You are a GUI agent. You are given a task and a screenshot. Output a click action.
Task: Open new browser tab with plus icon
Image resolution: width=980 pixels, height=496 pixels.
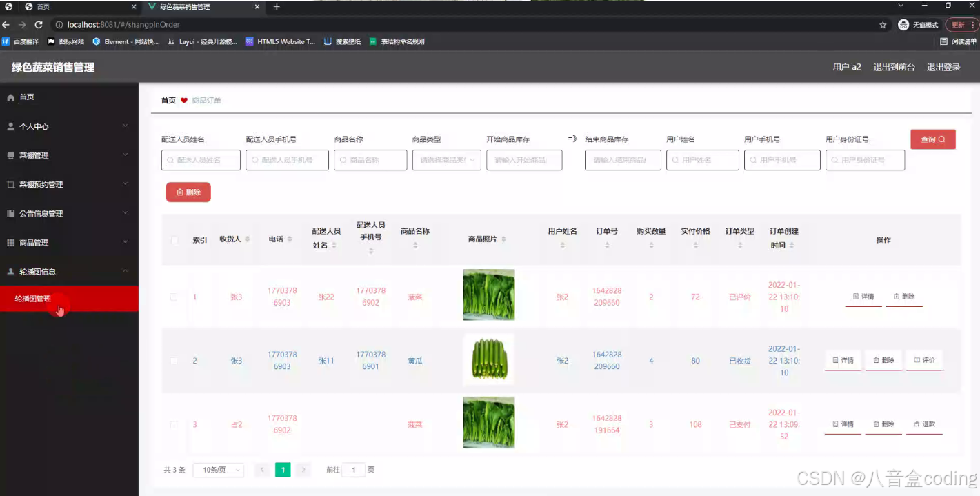(277, 7)
